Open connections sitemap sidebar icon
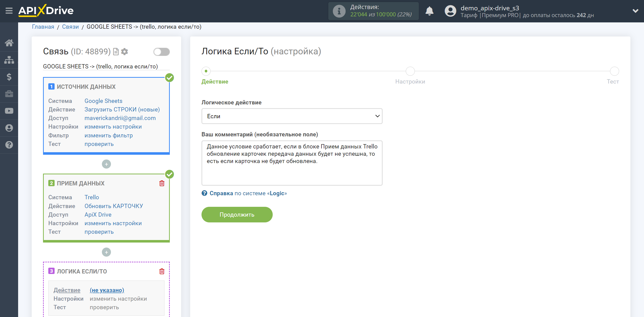 coord(9,60)
